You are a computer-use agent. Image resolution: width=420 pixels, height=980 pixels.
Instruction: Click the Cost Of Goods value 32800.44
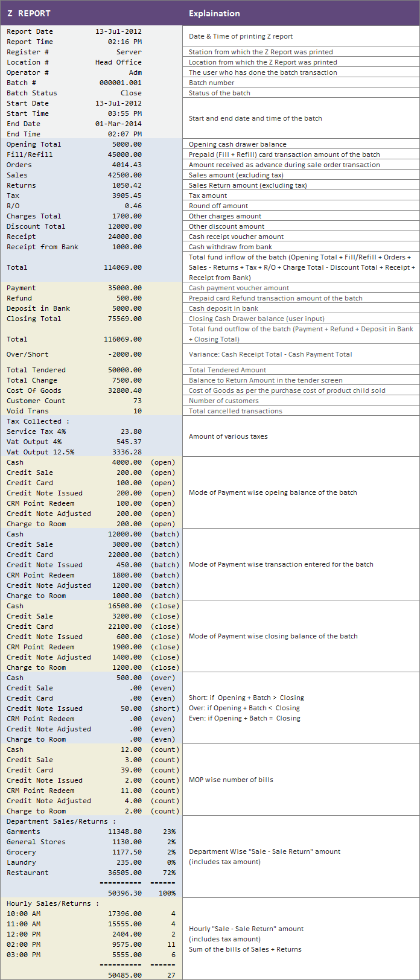click(125, 390)
